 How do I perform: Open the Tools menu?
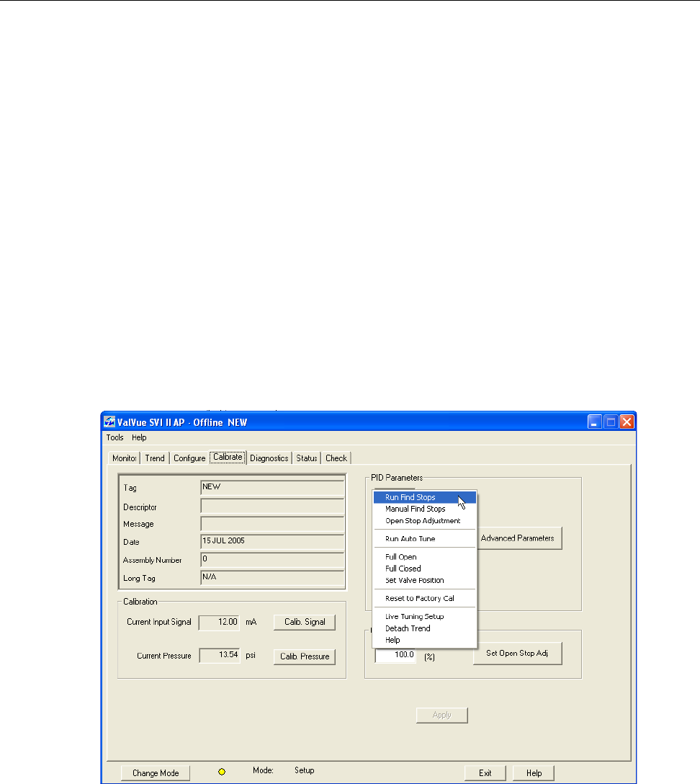pyautogui.click(x=115, y=437)
